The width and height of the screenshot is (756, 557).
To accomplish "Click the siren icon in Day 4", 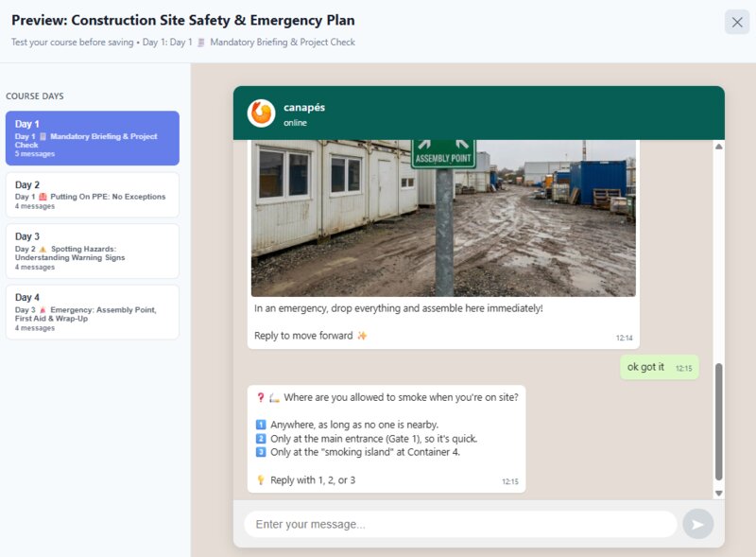I will coord(43,310).
